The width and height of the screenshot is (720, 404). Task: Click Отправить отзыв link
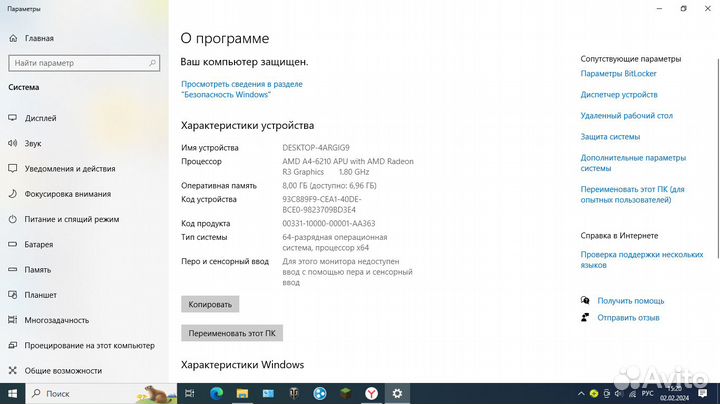point(628,318)
